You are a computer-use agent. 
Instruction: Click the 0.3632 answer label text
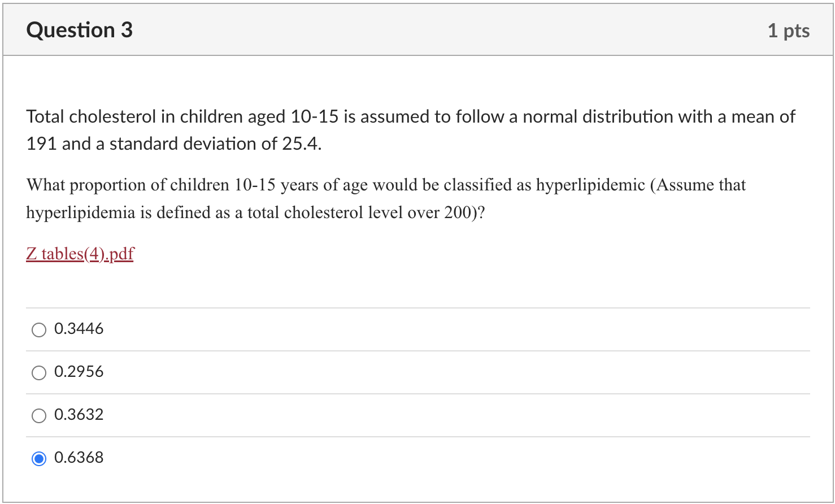[79, 414]
